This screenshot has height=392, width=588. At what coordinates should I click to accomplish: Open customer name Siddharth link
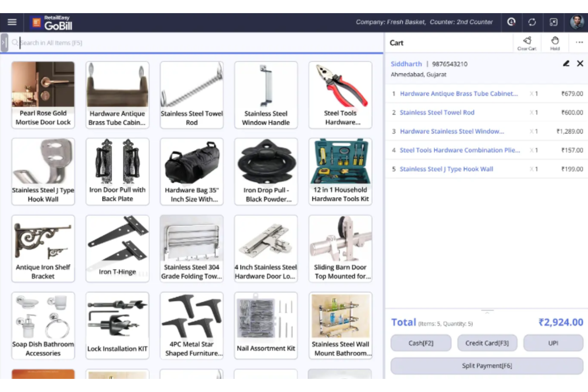[406, 64]
